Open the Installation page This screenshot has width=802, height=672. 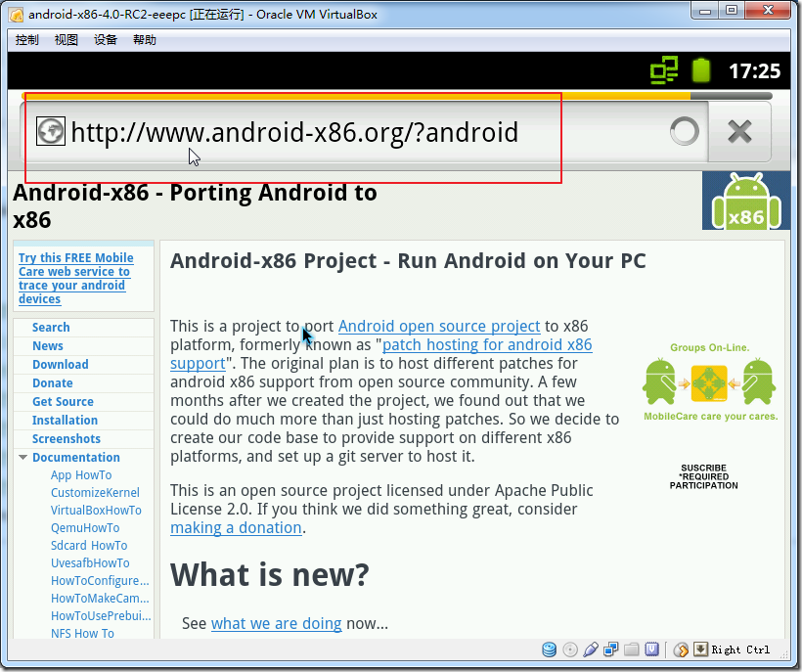point(65,420)
